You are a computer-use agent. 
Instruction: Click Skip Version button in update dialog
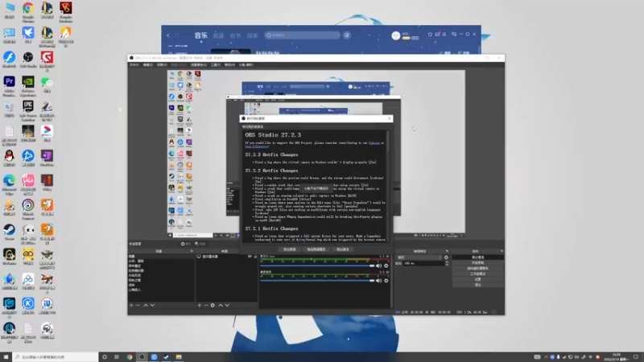point(343,249)
